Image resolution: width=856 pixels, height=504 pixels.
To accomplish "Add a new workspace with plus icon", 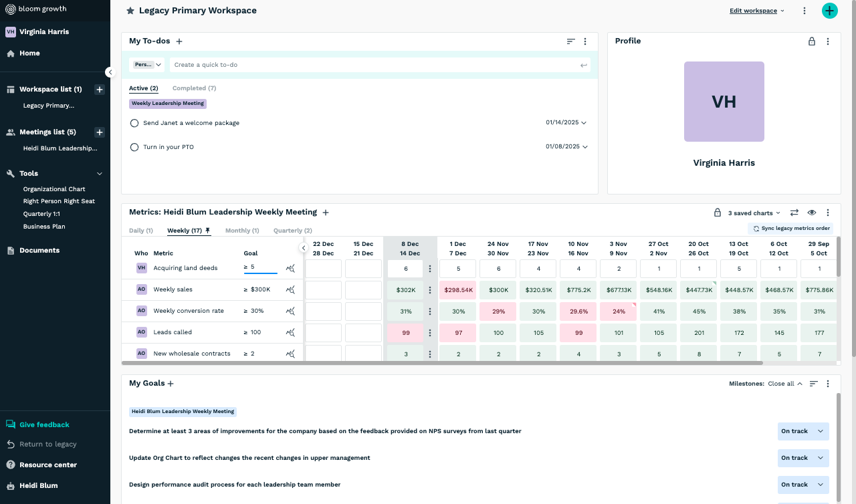I will tap(99, 90).
